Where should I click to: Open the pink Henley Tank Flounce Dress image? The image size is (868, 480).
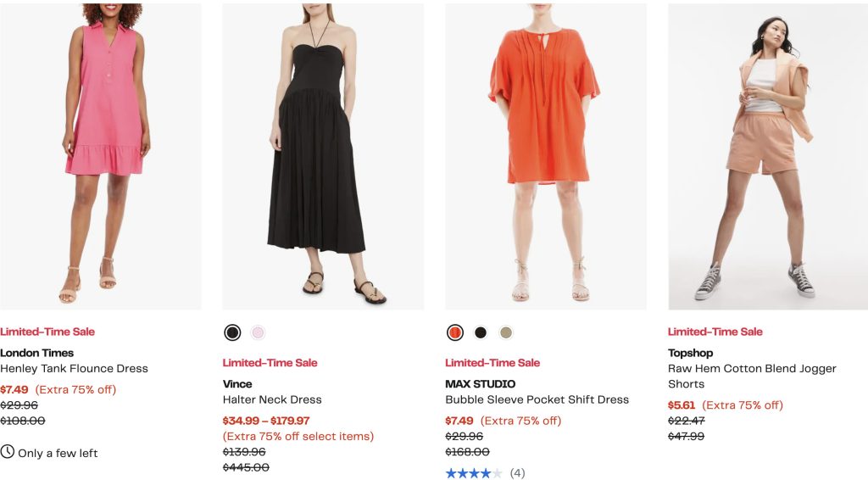pyautogui.click(x=101, y=157)
